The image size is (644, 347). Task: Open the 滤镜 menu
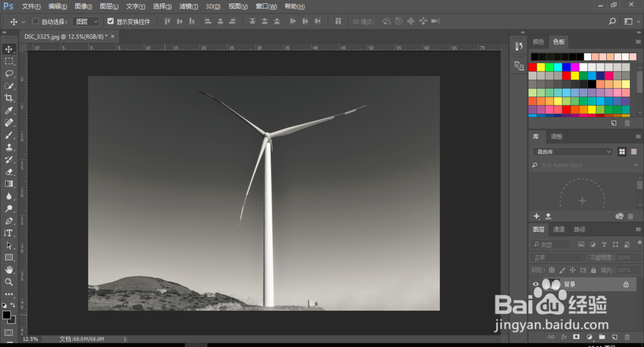(189, 6)
